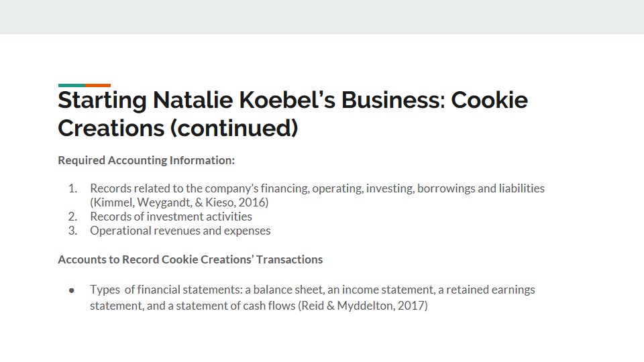Select the "Types of financial statements" bullet line
644x362 pixels.
click(312, 290)
